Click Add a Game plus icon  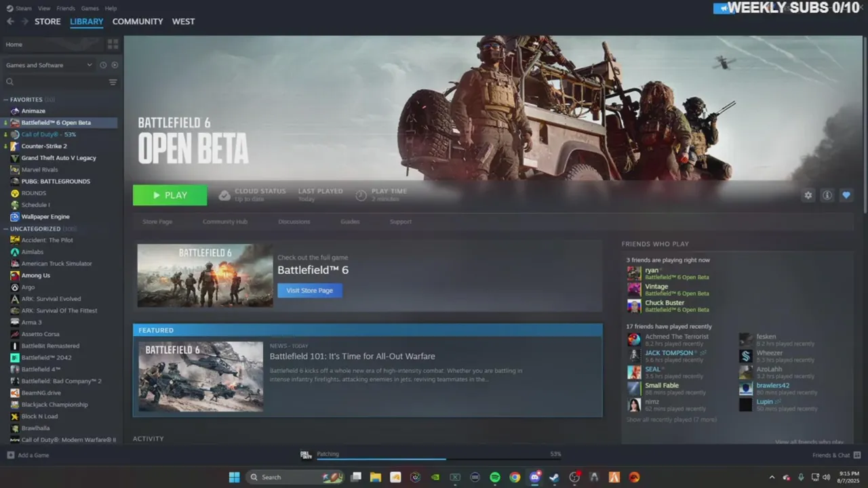pyautogui.click(x=10, y=455)
